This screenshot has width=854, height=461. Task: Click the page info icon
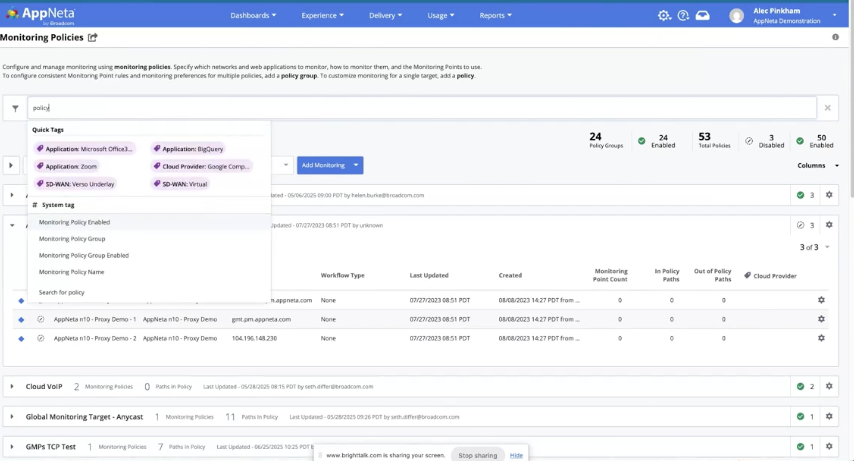835,37
